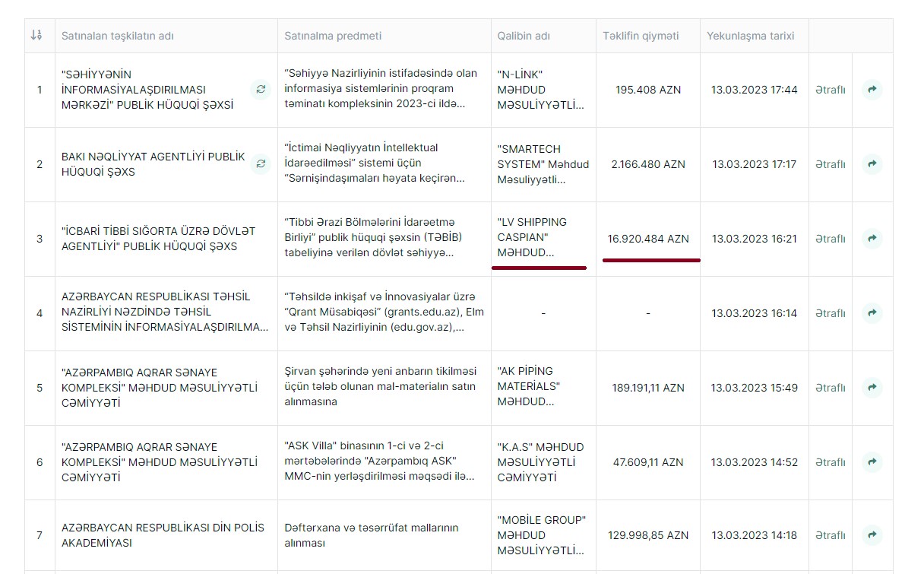Click share arrow for MOBİLE GROUP row
The image size is (924, 574).
point(872,535)
